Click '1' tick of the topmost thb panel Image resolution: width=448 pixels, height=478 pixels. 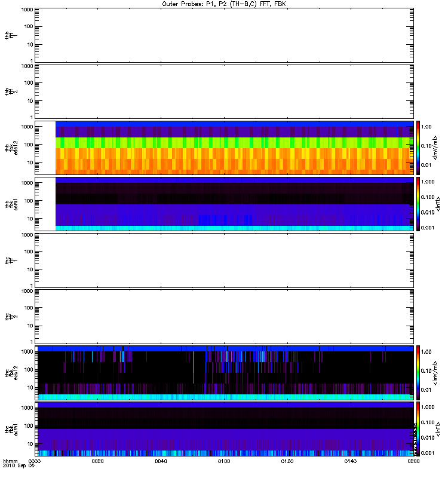tap(32, 61)
